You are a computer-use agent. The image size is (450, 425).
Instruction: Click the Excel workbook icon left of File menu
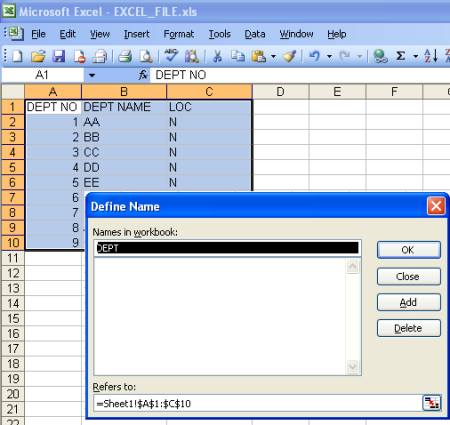(x=16, y=33)
